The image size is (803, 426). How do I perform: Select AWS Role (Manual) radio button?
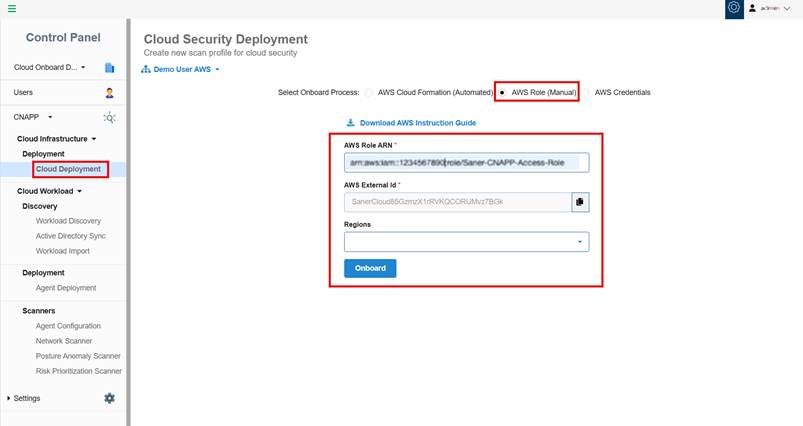tap(502, 93)
